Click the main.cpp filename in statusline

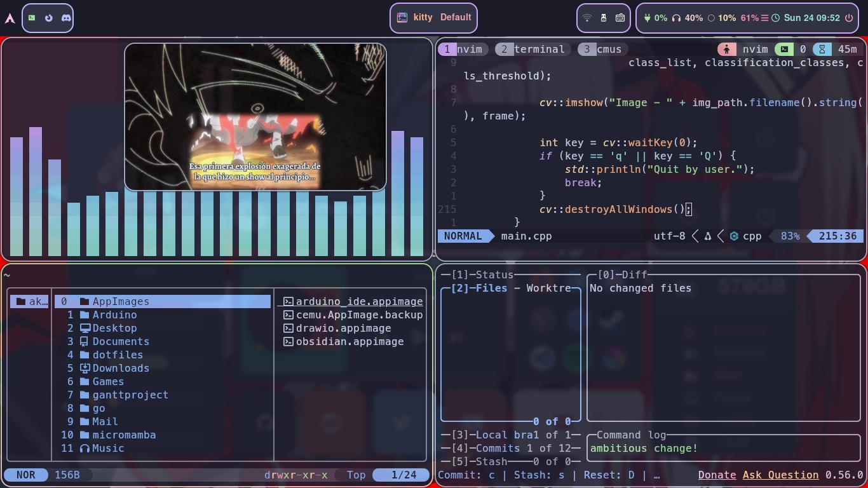coord(526,236)
